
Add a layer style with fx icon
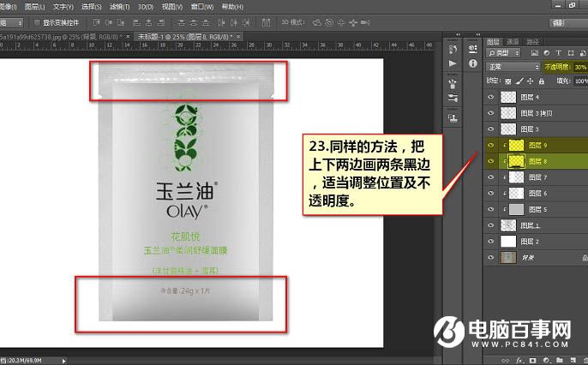519,361
